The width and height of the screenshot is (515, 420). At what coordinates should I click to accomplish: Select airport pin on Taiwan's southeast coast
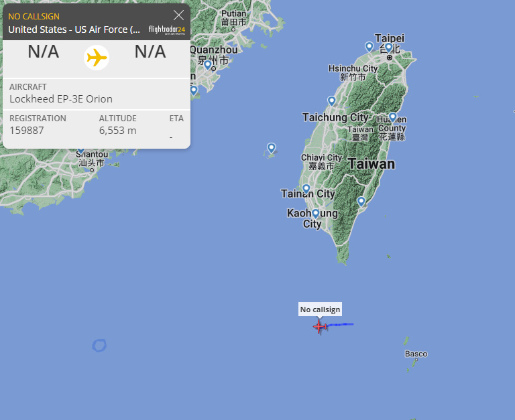point(361,202)
